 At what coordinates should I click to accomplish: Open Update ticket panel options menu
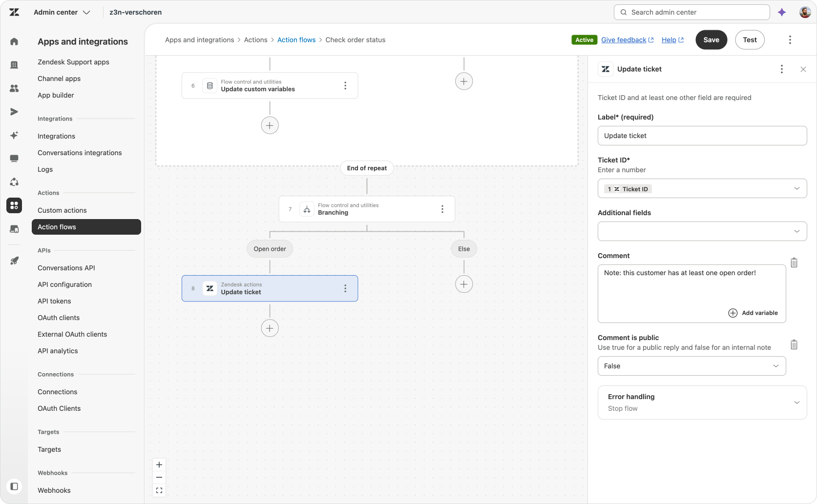click(782, 69)
